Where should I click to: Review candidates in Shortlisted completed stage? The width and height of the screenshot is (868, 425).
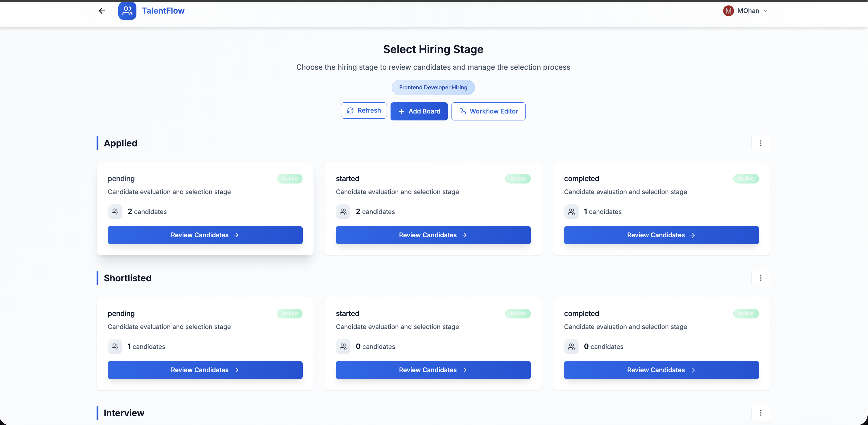click(x=661, y=370)
